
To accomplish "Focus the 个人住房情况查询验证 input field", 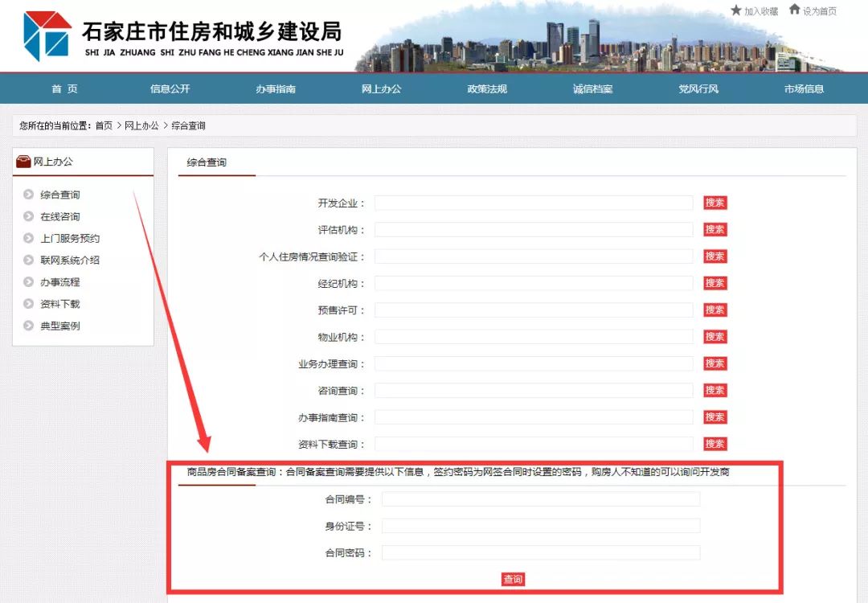I will click(x=534, y=256).
